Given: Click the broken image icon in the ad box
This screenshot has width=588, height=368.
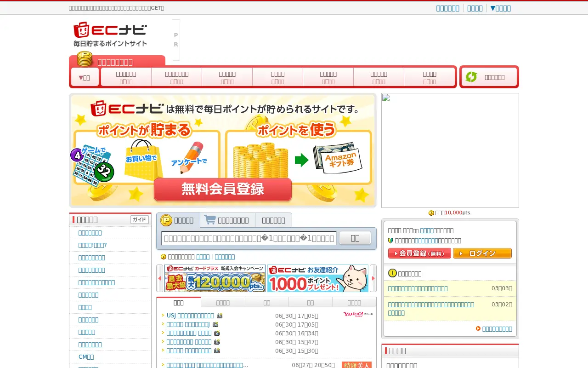Looking at the screenshot, I should pos(386,98).
